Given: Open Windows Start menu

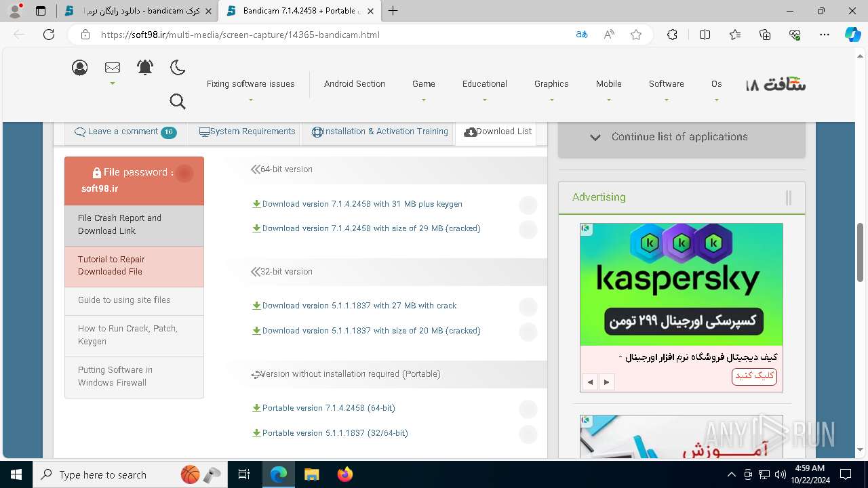Looking at the screenshot, I should click(x=16, y=474).
